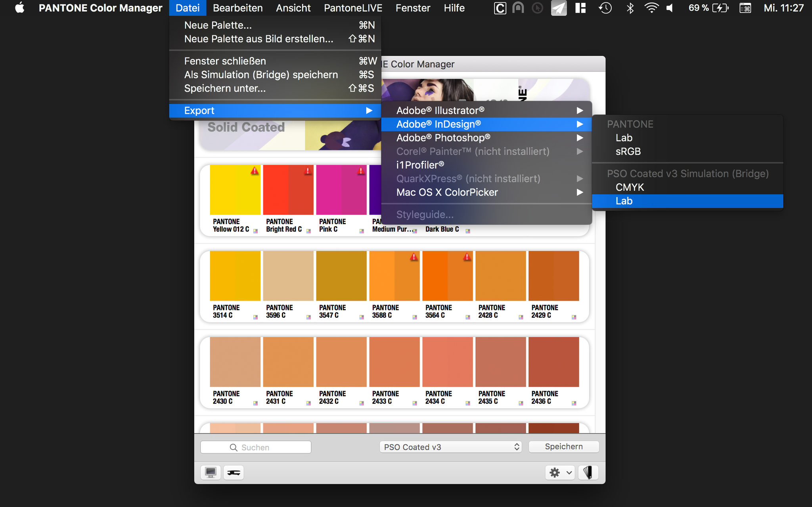
Task: Open the gear settings menu
Action: 560,472
